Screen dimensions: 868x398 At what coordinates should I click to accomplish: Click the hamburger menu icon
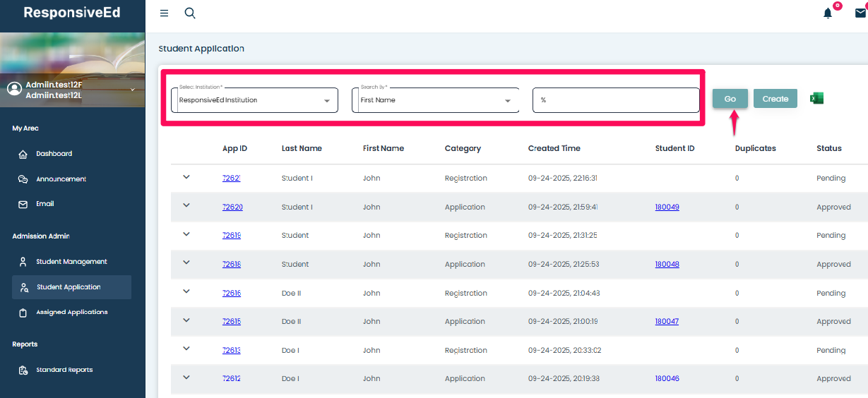[x=165, y=13]
